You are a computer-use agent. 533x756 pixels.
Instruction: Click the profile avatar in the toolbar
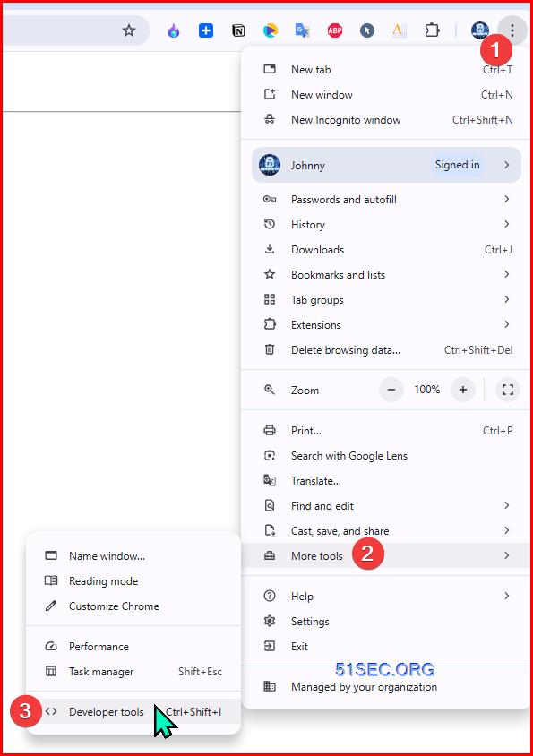point(480,30)
